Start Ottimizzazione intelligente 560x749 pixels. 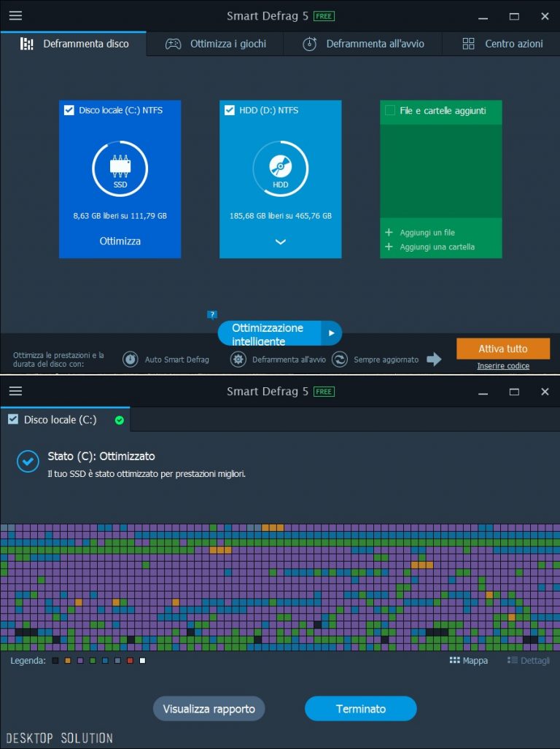[270, 333]
